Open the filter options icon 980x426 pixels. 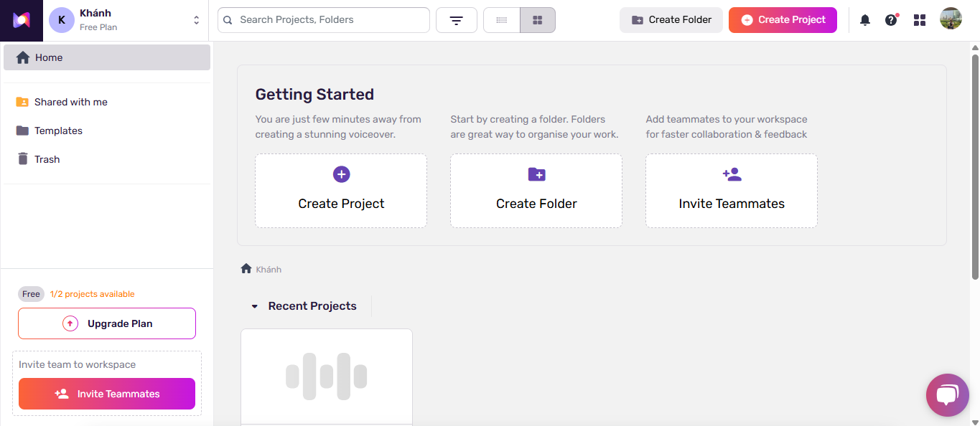(457, 20)
